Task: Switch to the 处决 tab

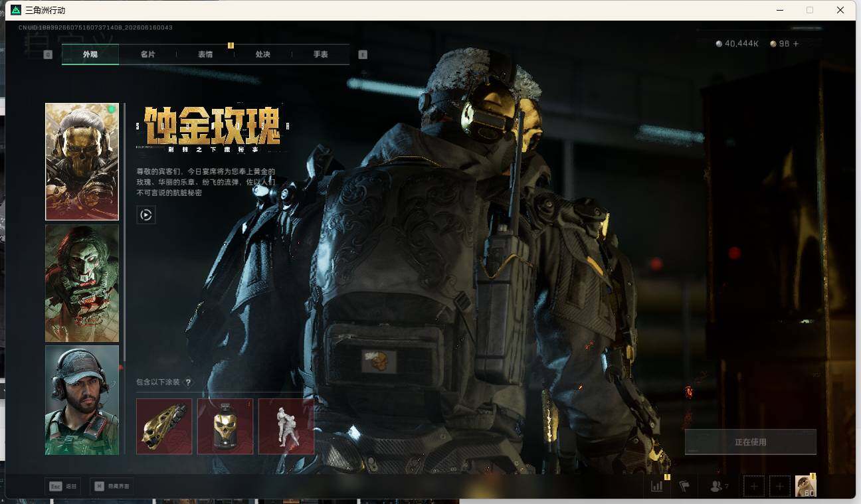Action: point(263,54)
